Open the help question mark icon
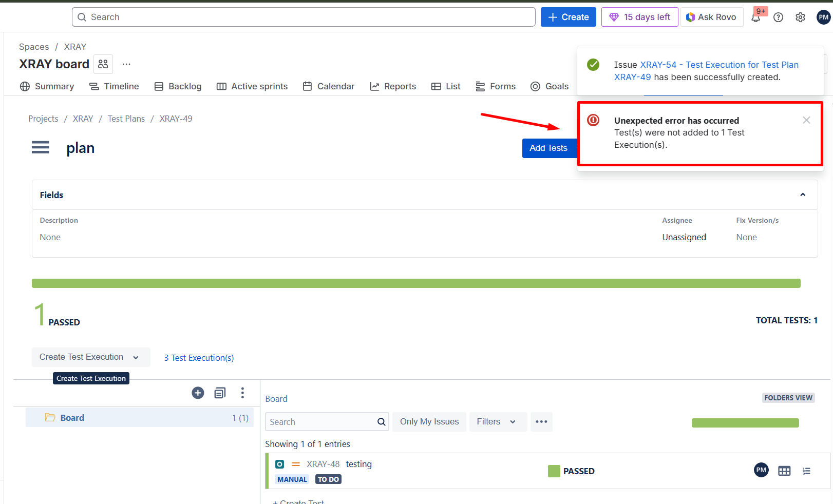The height and width of the screenshot is (504, 833). (x=778, y=17)
